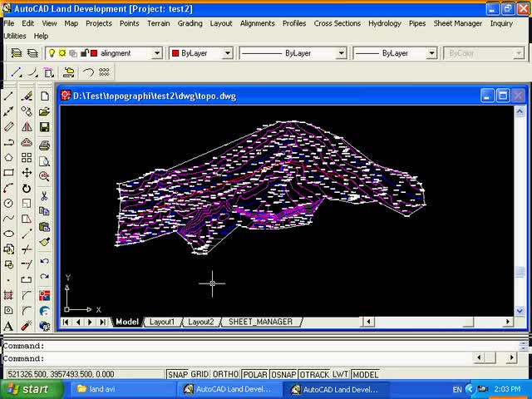Click the Redo icon in standard toolbar

point(44,276)
